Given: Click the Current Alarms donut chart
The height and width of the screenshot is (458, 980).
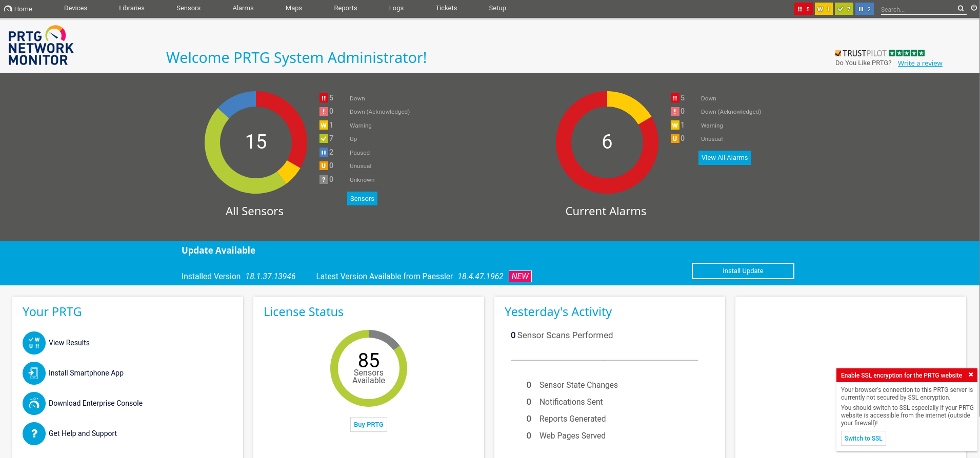Looking at the screenshot, I should [x=607, y=142].
